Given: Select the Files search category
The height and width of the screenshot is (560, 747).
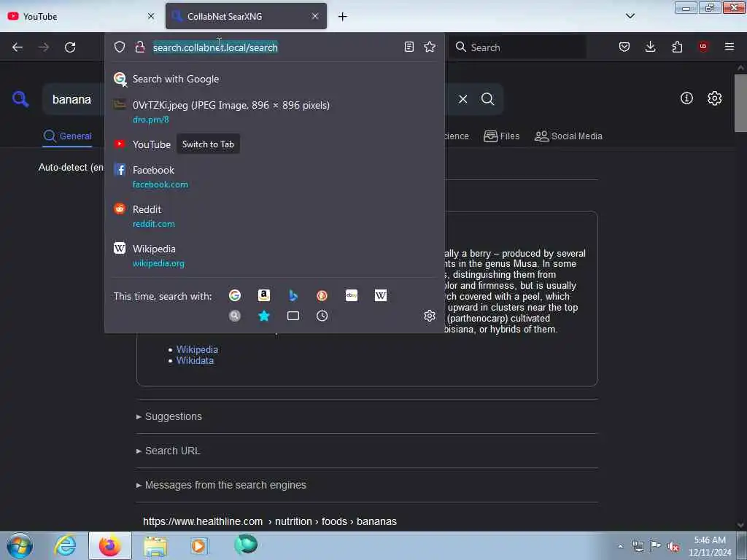Looking at the screenshot, I should pos(501,136).
